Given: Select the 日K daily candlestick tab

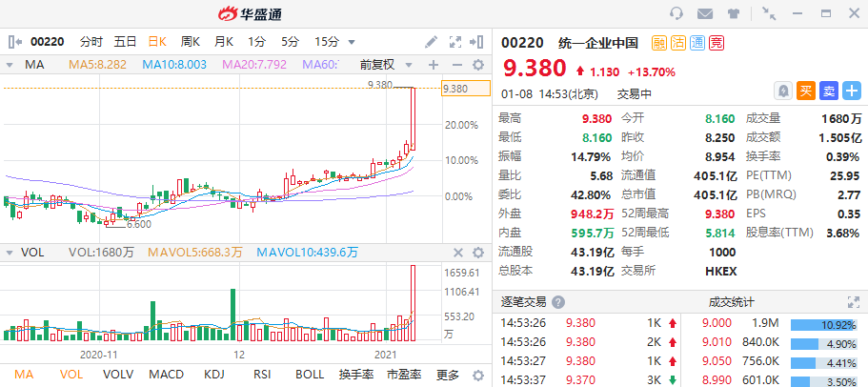Looking at the screenshot, I should pos(157,42).
